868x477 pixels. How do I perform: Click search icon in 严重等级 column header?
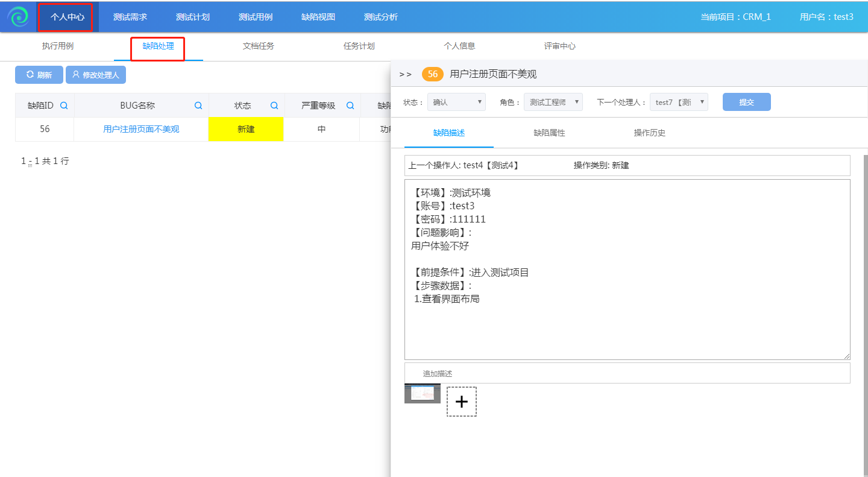click(x=350, y=106)
